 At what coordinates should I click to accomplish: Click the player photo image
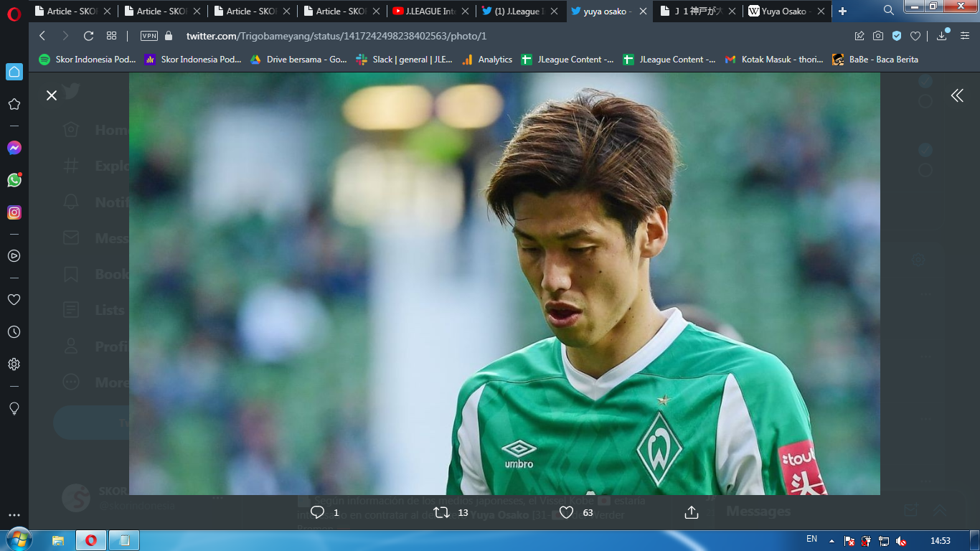(504, 283)
